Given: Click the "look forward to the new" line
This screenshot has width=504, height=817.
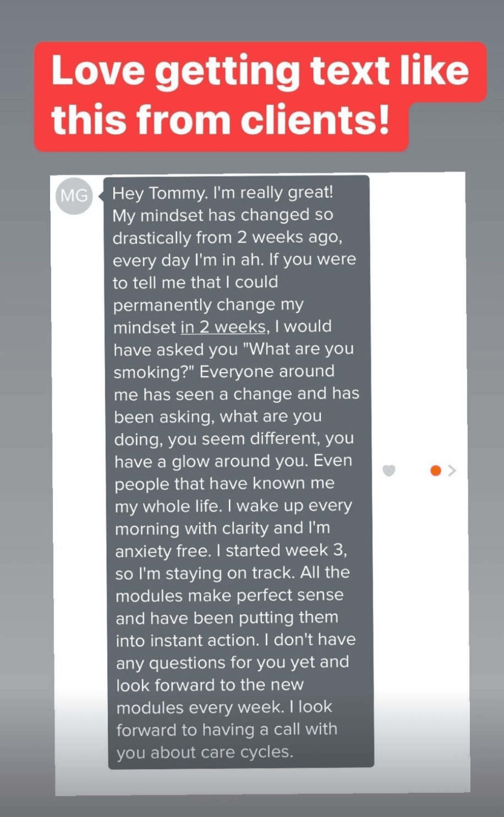Looking at the screenshot, I should [210, 685].
